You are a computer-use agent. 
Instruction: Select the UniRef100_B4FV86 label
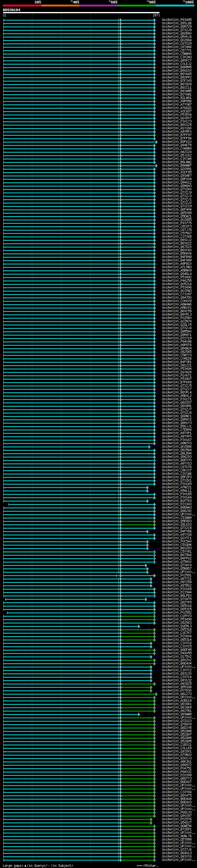(177, 531)
